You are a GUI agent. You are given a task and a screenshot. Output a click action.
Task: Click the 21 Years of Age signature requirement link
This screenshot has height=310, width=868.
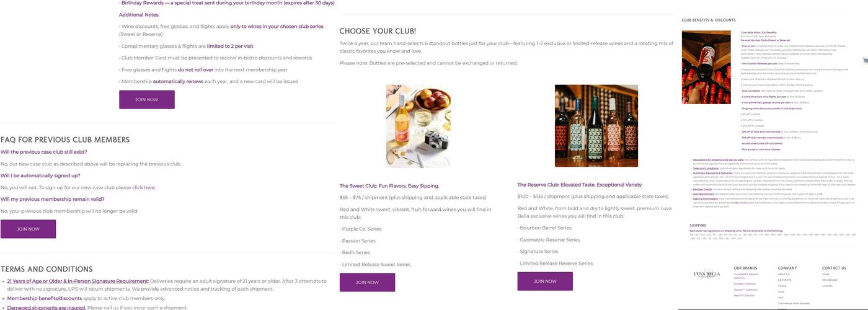click(77, 281)
